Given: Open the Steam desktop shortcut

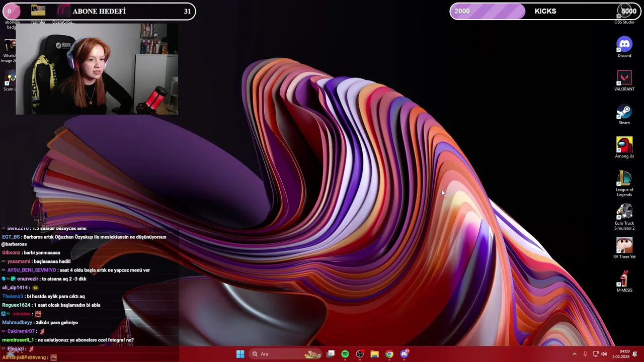Looking at the screenshot, I should click(624, 115).
